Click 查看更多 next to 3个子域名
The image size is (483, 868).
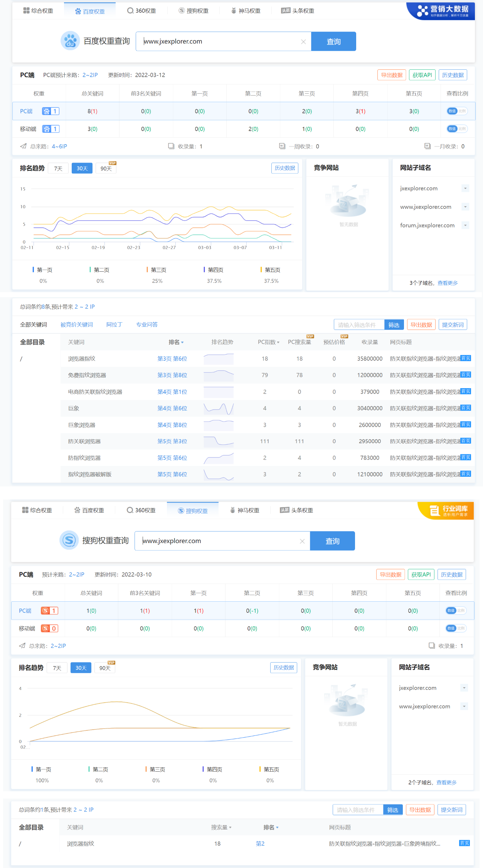[x=448, y=283]
